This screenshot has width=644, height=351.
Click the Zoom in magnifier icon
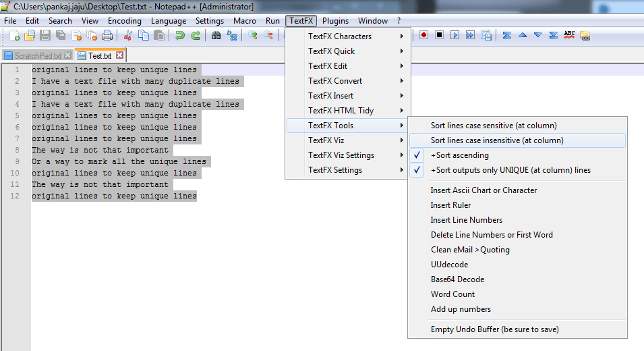253,36
